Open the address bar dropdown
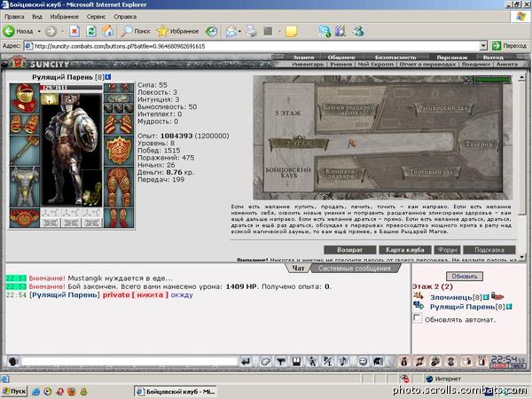This screenshot has height=399, width=532. pos(483,46)
